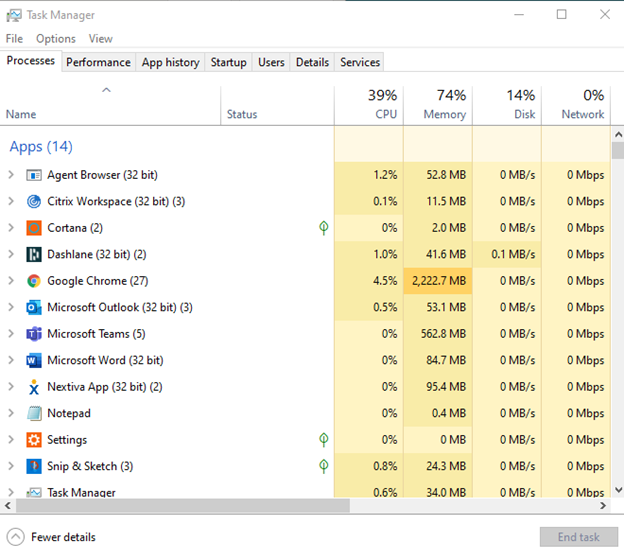Click the Apps (14) group heading

(41, 146)
